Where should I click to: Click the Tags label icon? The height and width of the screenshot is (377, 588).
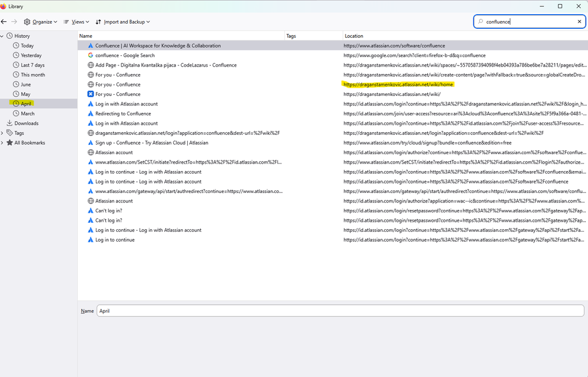[10, 133]
